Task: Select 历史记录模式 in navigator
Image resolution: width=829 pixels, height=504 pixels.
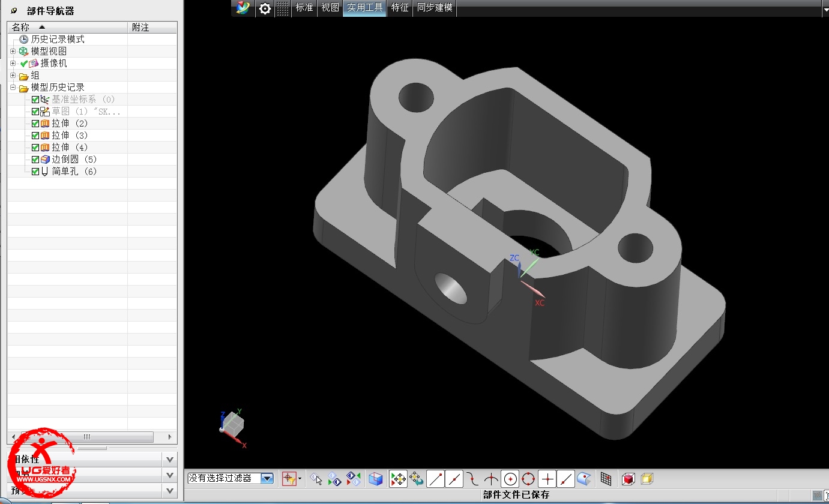Action: click(58, 40)
